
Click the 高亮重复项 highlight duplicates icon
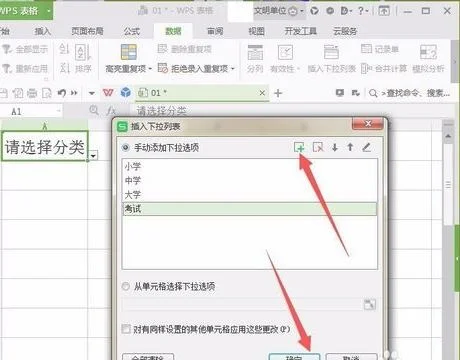[x=129, y=52]
